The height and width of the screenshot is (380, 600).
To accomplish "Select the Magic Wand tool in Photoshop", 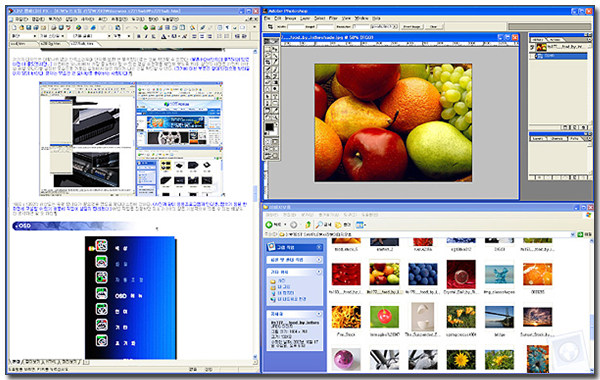I will pos(275,55).
